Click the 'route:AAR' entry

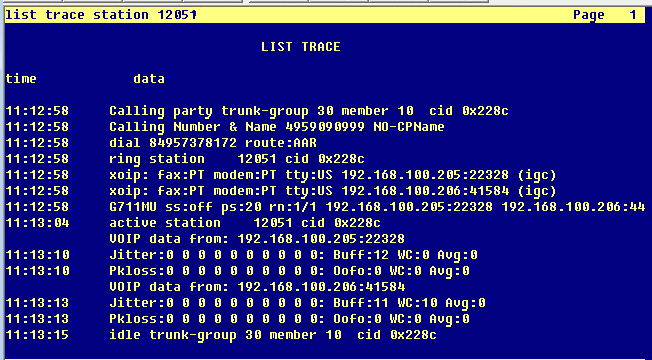pyautogui.click(x=281, y=143)
